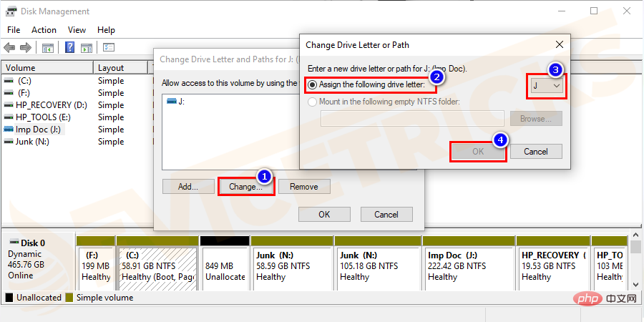Click the drive icon next to HP_TOOLS (E:)
The width and height of the screenshot is (644, 322).
pyautogui.click(x=8, y=117)
